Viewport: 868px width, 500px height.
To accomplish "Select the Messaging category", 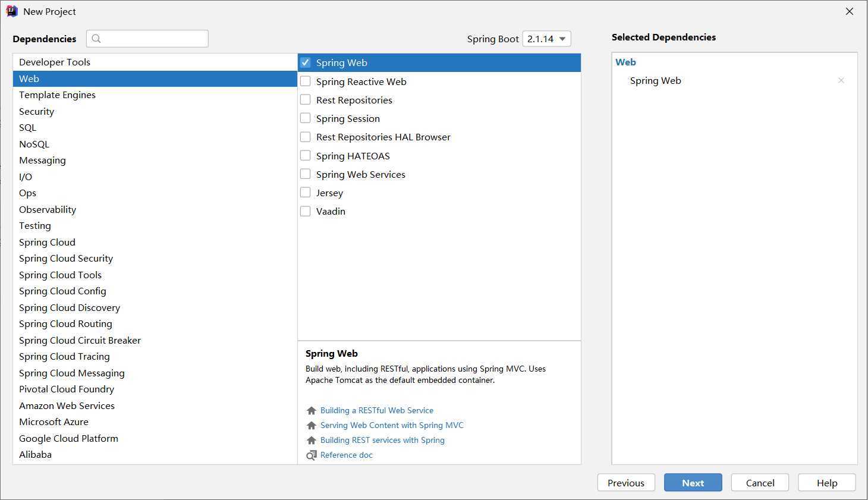I will pos(155,160).
